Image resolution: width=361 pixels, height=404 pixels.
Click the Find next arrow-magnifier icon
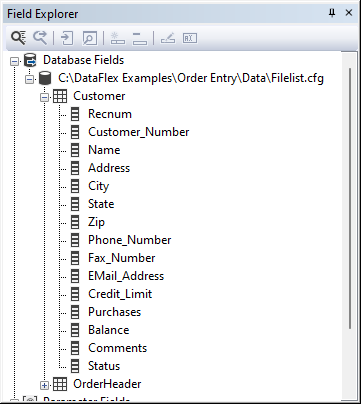point(40,38)
